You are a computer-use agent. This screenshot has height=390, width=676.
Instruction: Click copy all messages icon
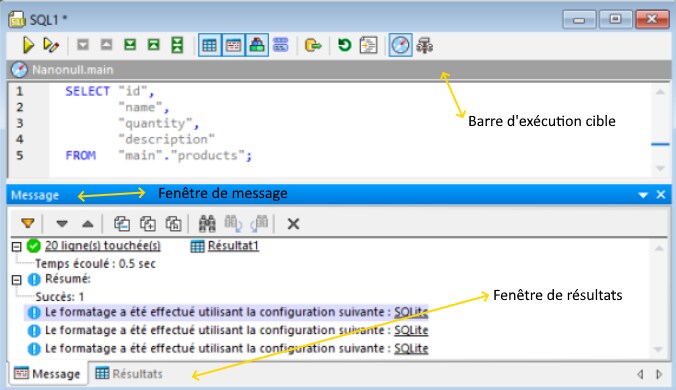click(174, 223)
